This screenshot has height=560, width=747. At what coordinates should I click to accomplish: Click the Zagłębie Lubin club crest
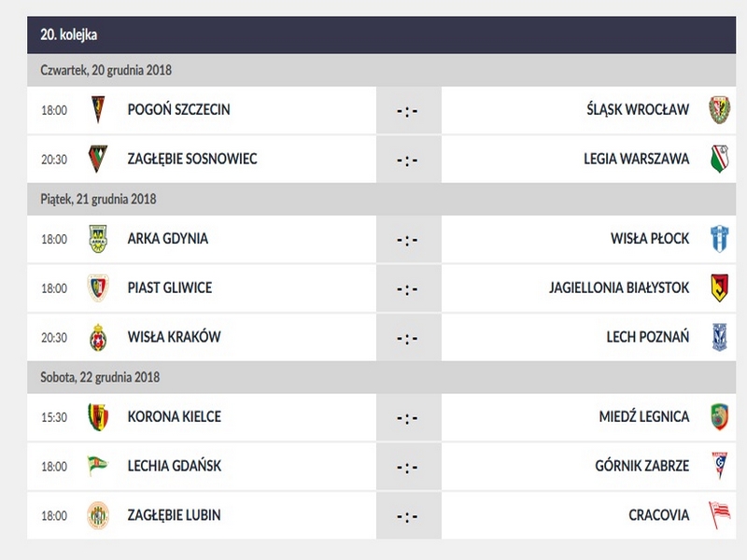click(x=98, y=515)
